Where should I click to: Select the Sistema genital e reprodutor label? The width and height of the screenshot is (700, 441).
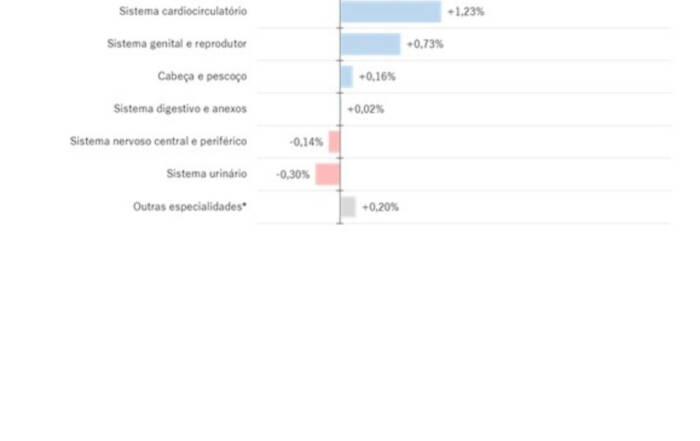tap(177, 44)
